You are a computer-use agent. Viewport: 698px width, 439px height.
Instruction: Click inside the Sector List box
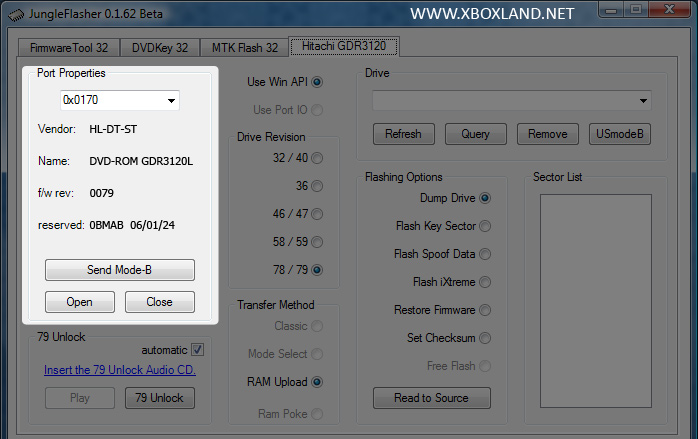[596, 301]
